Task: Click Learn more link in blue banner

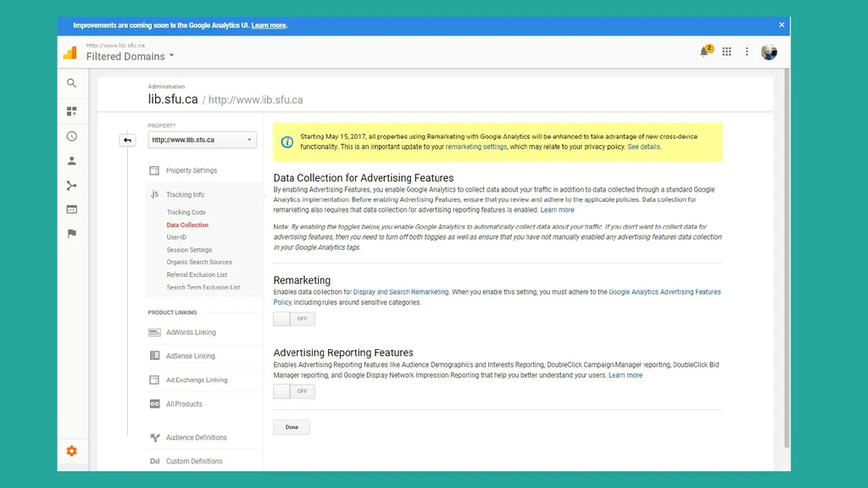Action: click(269, 25)
